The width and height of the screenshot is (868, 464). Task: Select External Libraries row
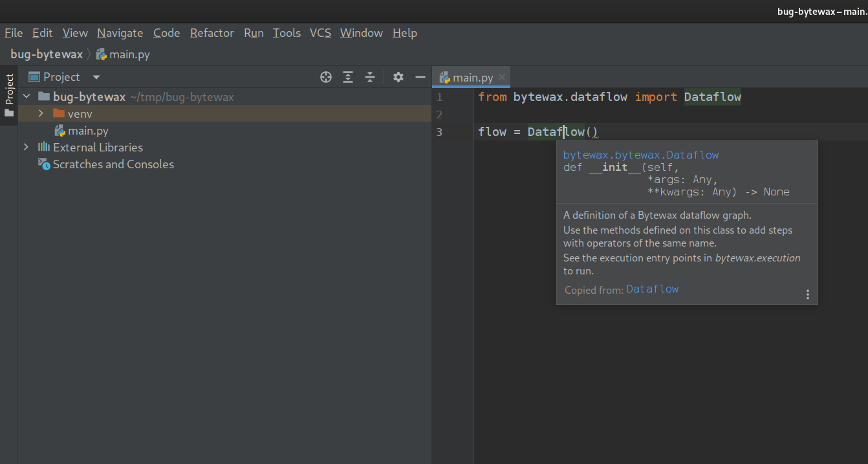[x=224, y=148]
